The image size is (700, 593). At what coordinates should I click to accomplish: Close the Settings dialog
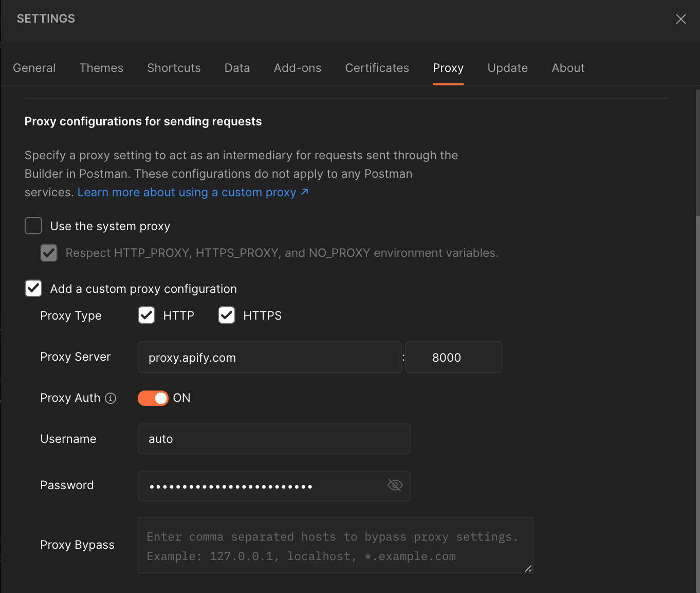(x=680, y=18)
